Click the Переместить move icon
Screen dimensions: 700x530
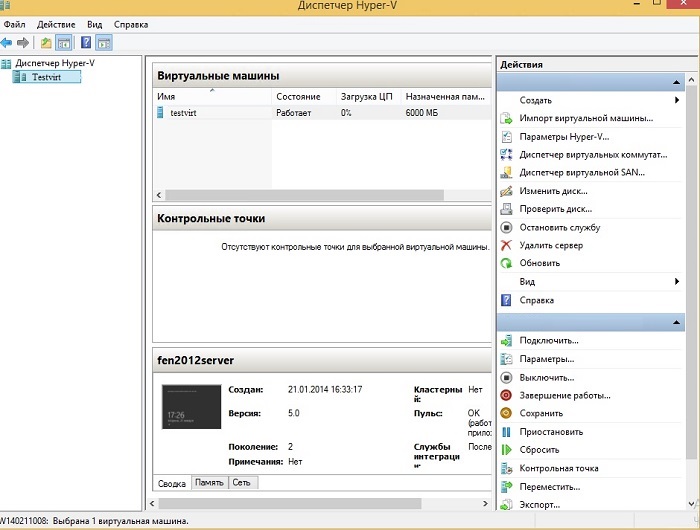pyautogui.click(x=506, y=487)
